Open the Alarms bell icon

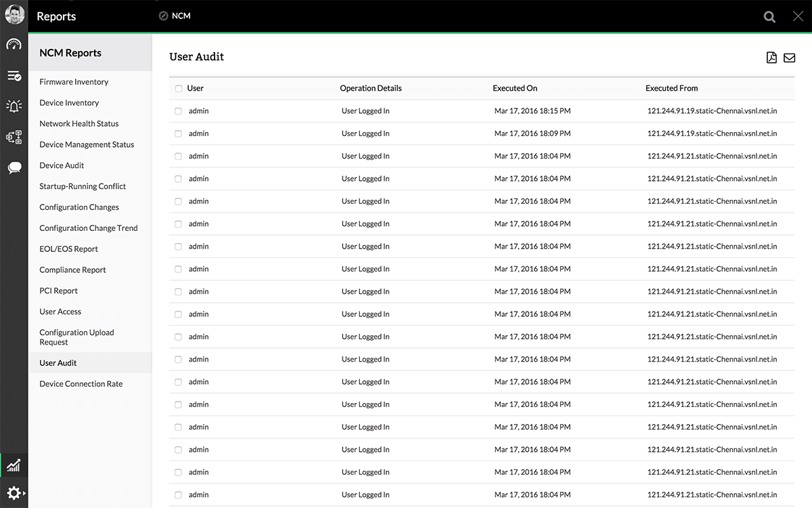(x=14, y=106)
